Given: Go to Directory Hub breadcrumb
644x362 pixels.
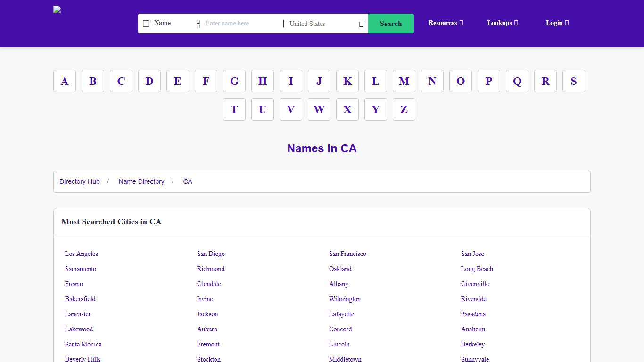Looking at the screenshot, I should click(x=79, y=181).
